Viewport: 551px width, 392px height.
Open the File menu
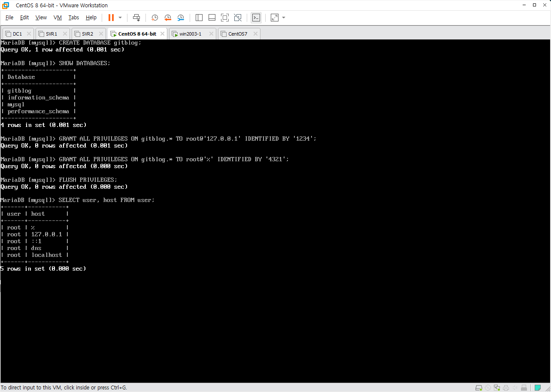click(9, 18)
